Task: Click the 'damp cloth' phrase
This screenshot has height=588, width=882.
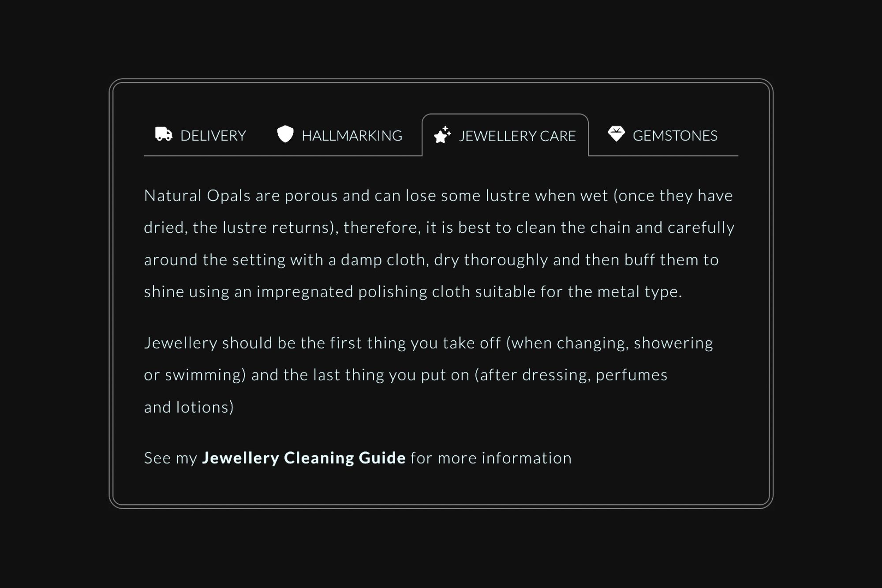Action: coord(383,260)
